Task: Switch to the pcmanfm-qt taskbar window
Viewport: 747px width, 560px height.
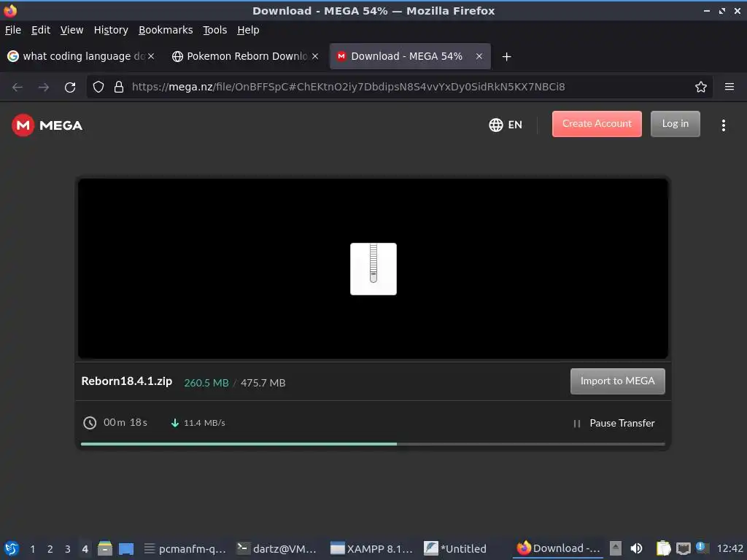Action: [185, 548]
